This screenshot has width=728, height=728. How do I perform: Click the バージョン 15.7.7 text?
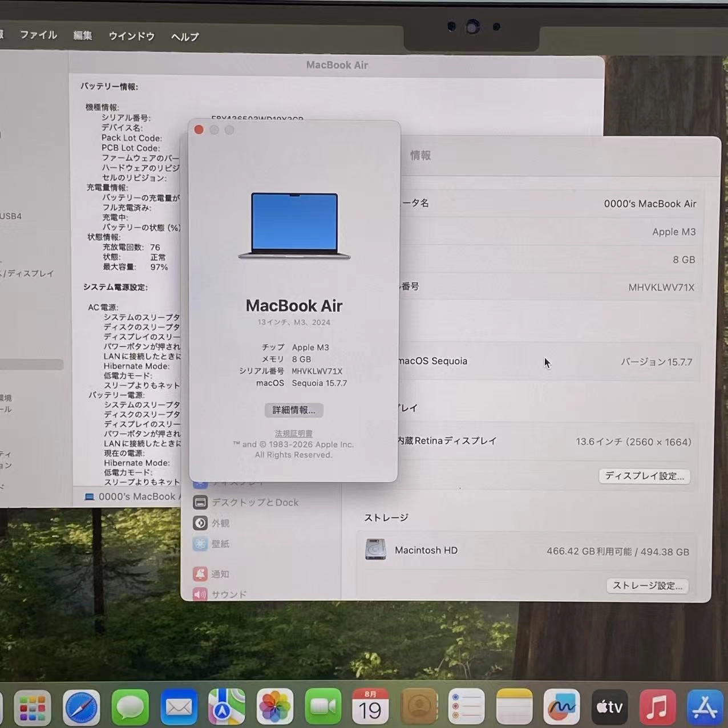point(656,362)
